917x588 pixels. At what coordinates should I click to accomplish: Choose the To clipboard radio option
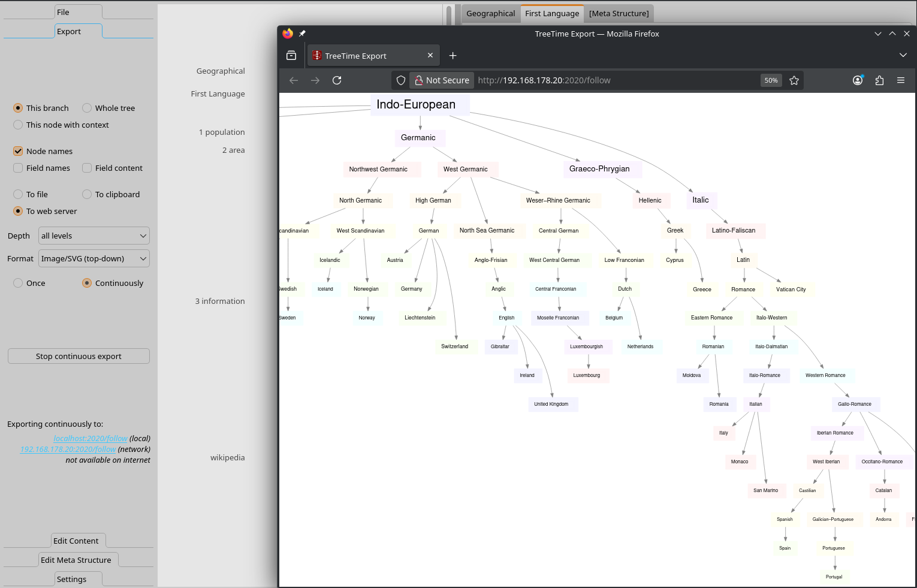tap(87, 195)
